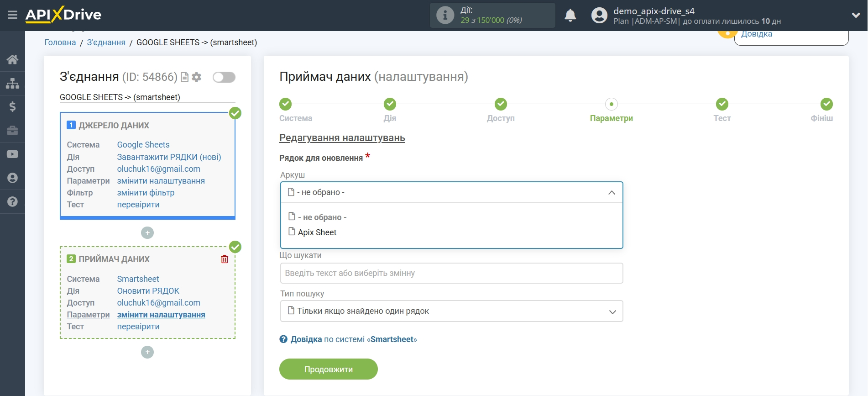The image size is (868, 396).
Task: Go to the Дія step
Action: [x=390, y=104]
